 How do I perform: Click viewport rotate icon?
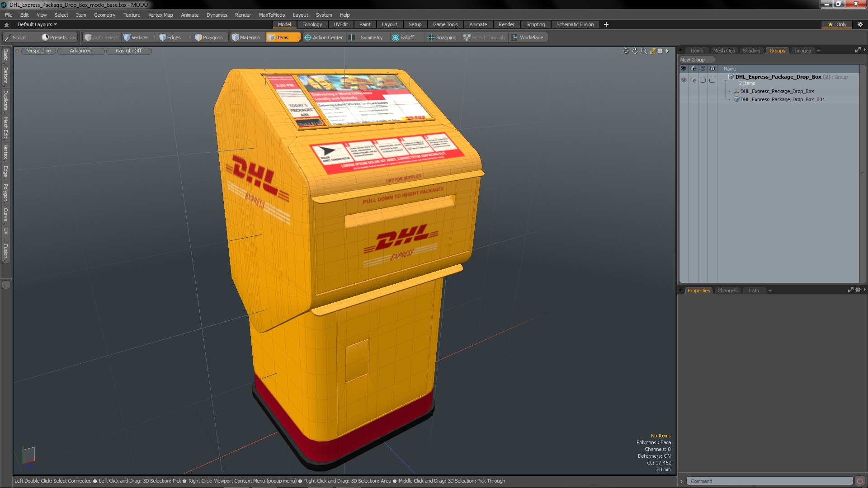coord(635,51)
